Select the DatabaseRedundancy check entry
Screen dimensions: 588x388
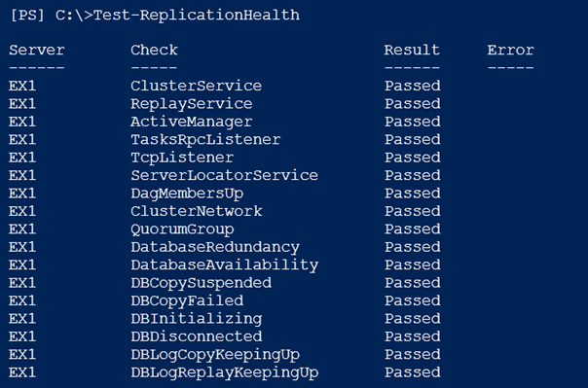pos(215,248)
